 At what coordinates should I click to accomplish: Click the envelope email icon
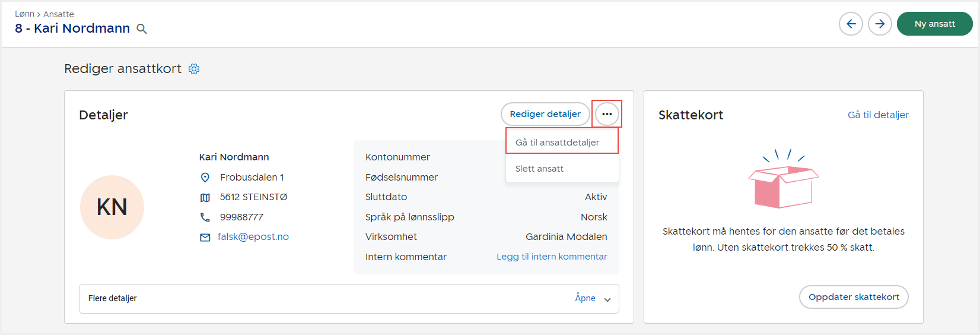pyautogui.click(x=205, y=237)
